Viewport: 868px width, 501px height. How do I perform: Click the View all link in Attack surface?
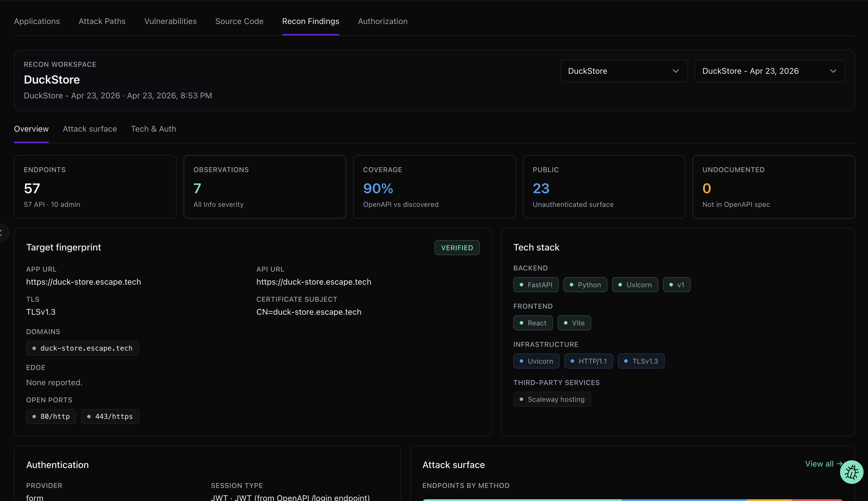click(x=823, y=464)
